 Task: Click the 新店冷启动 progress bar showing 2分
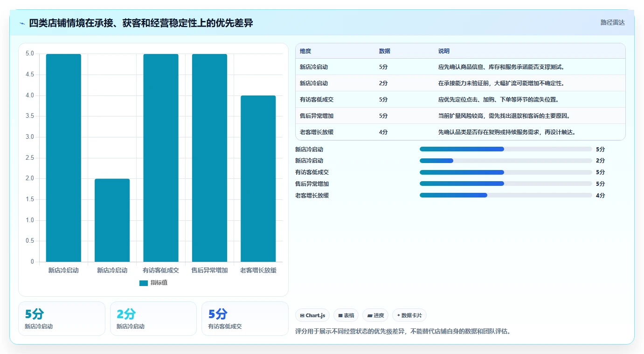(x=506, y=161)
